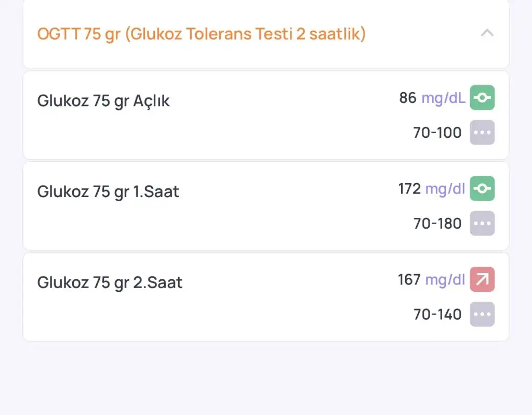The image size is (532, 415).
Task: Click the 70-140 reference range
Action: pyautogui.click(x=437, y=314)
